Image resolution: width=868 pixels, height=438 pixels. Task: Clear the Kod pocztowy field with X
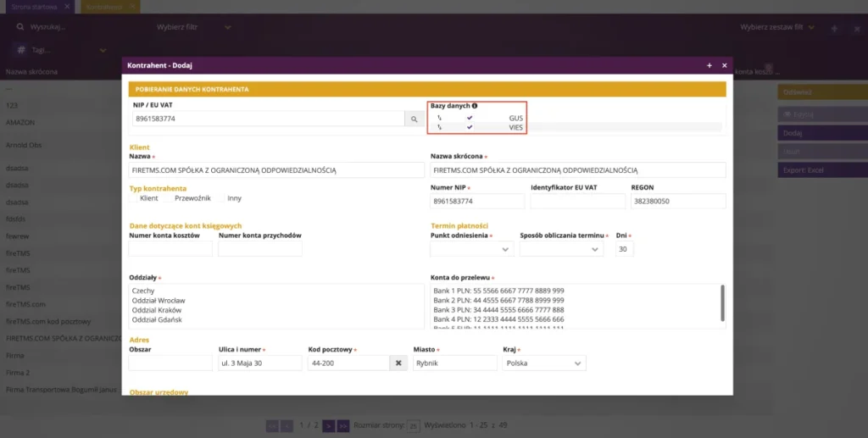398,363
